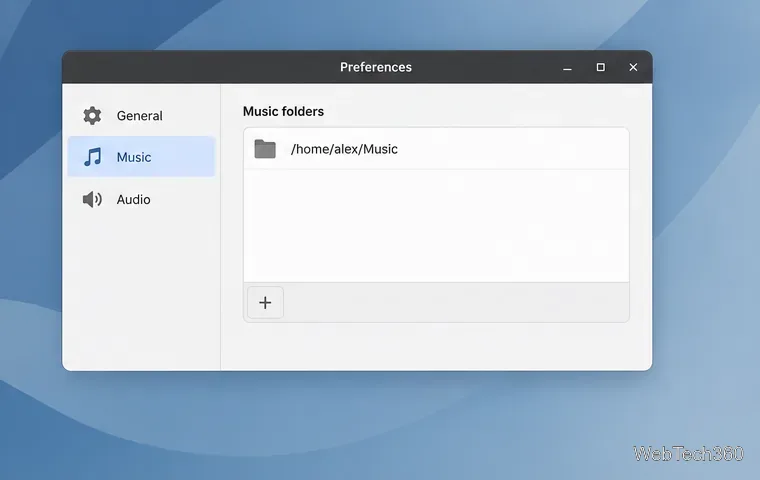Image resolution: width=760 pixels, height=480 pixels.
Task: Maximize the Preferences window
Action: [601, 67]
